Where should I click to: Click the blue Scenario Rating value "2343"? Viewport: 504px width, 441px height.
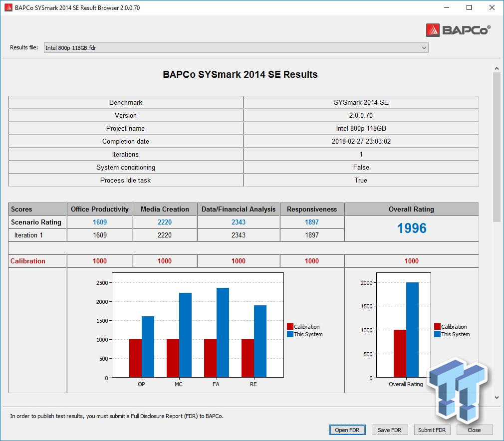pos(239,222)
